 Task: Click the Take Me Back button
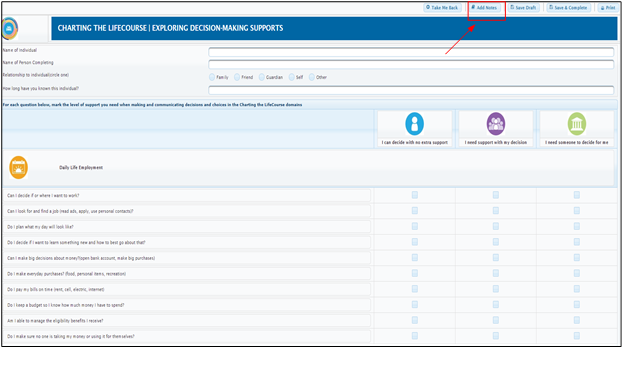[x=442, y=8]
